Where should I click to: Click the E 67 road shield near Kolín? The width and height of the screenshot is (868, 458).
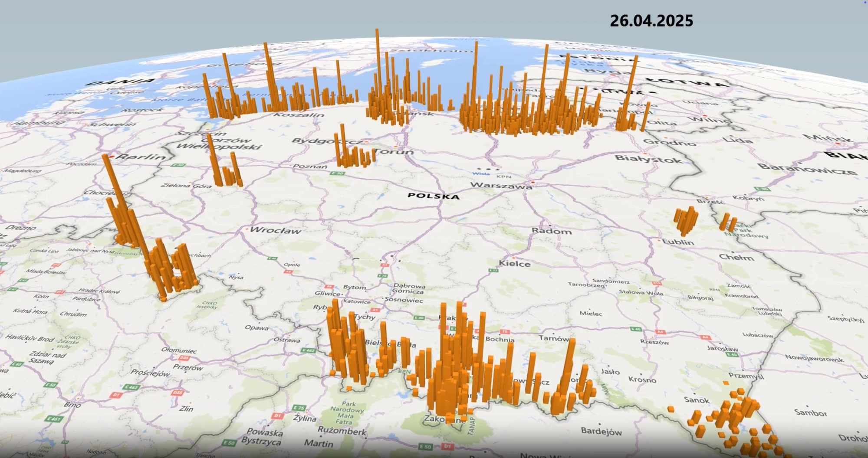tap(13, 289)
